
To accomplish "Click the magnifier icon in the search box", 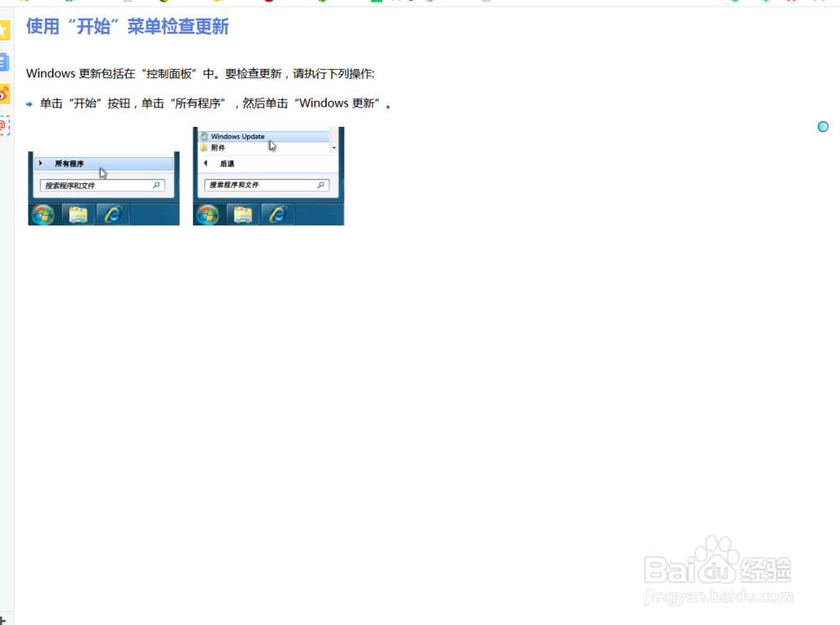I will pos(156,185).
